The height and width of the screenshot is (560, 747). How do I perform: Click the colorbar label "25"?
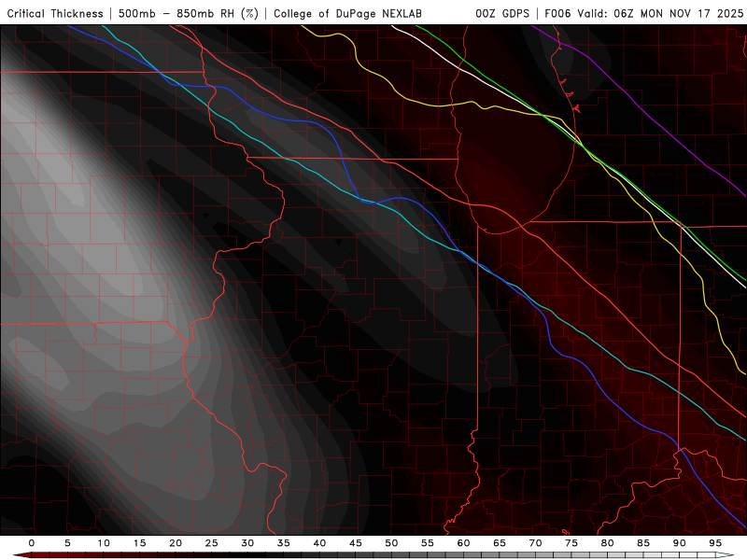pos(212,543)
